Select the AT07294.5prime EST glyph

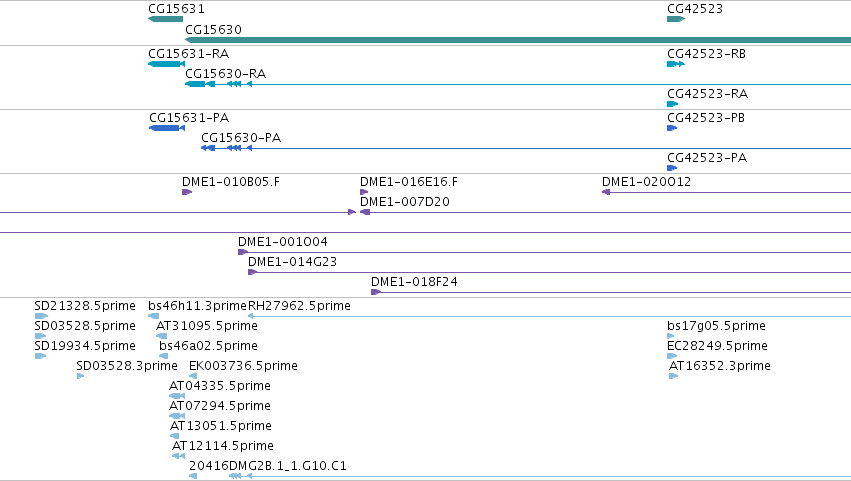[x=177, y=416]
